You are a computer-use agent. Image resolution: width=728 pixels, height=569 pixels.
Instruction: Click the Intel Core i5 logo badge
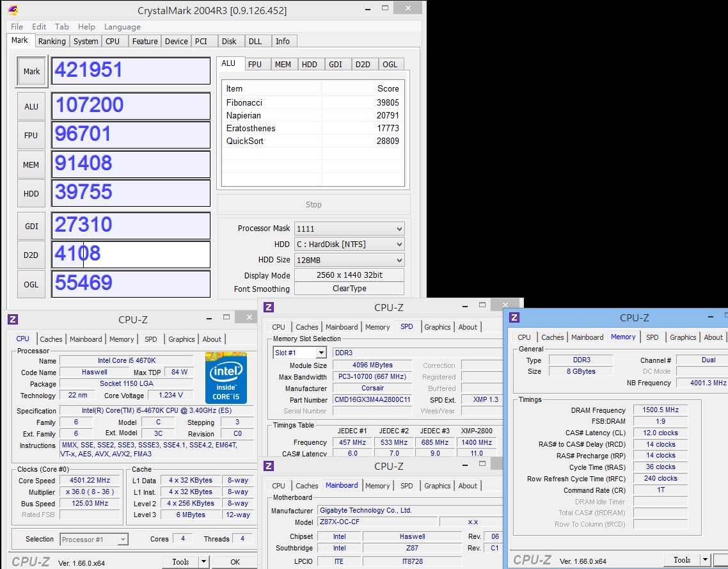click(x=226, y=377)
